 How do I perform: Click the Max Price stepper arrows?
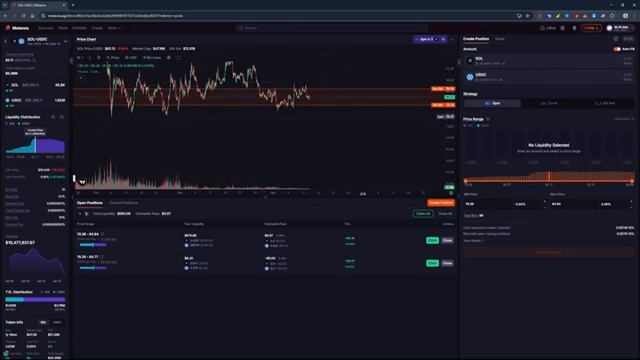(x=631, y=204)
